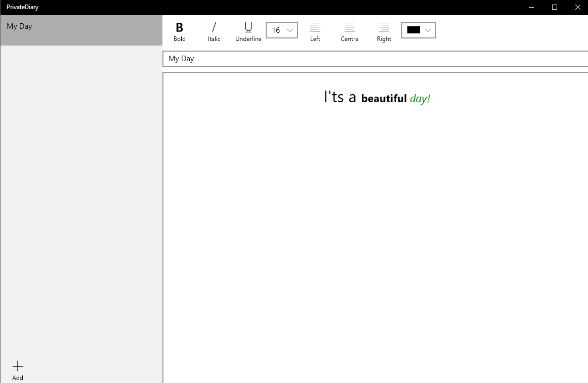The height and width of the screenshot is (383, 588).
Task: Click the black text color swatch
Action: [x=414, y=30]
